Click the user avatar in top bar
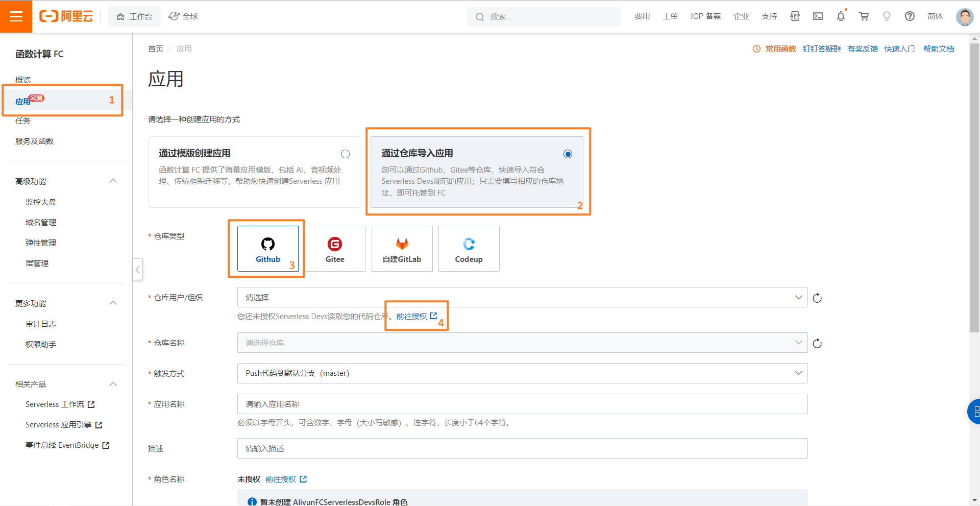The height and width of the screenshot is (506, 980). pyautogui.click(x=964, y=16)
